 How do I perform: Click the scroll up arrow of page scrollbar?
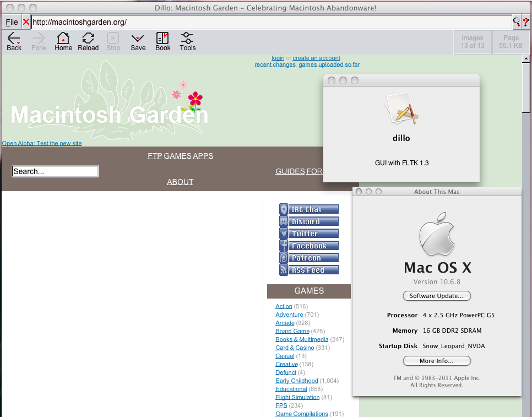pos(526,59)
